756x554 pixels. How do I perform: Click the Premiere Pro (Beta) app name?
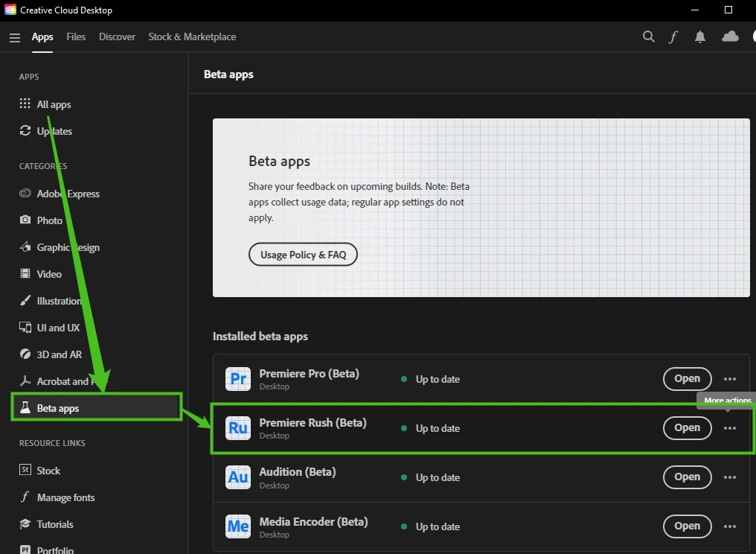coord(309,374)
